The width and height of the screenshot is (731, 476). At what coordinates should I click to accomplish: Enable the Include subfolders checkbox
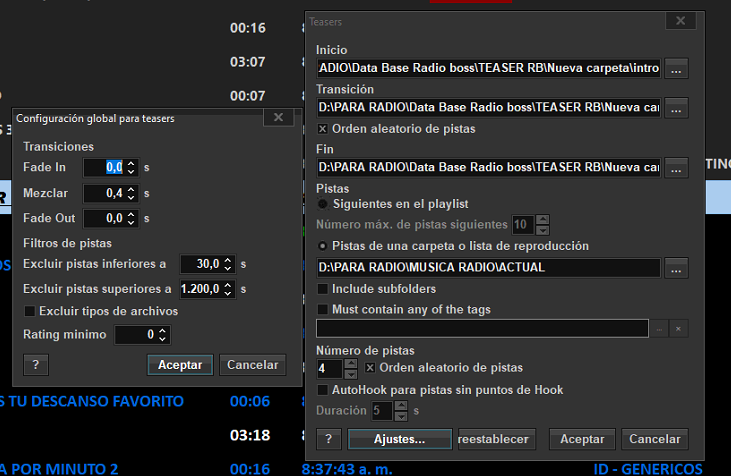pos(323,289)
